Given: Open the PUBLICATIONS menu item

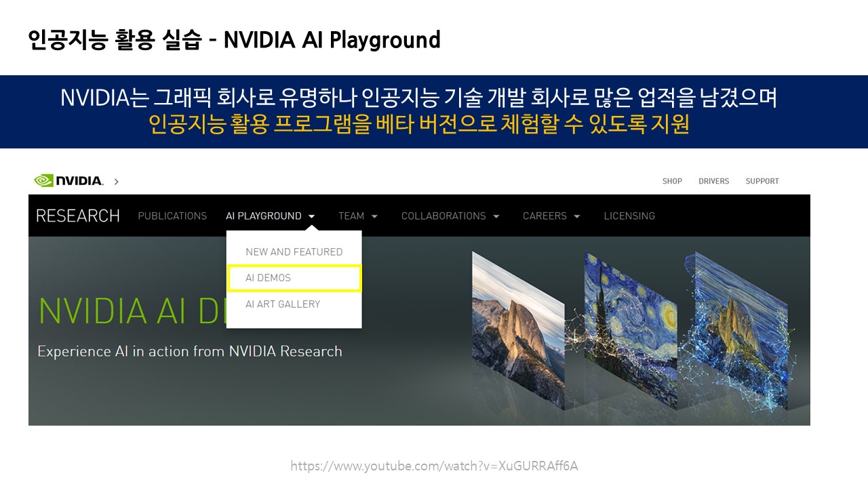Looking at the screenshot, I should pos(172,216).
